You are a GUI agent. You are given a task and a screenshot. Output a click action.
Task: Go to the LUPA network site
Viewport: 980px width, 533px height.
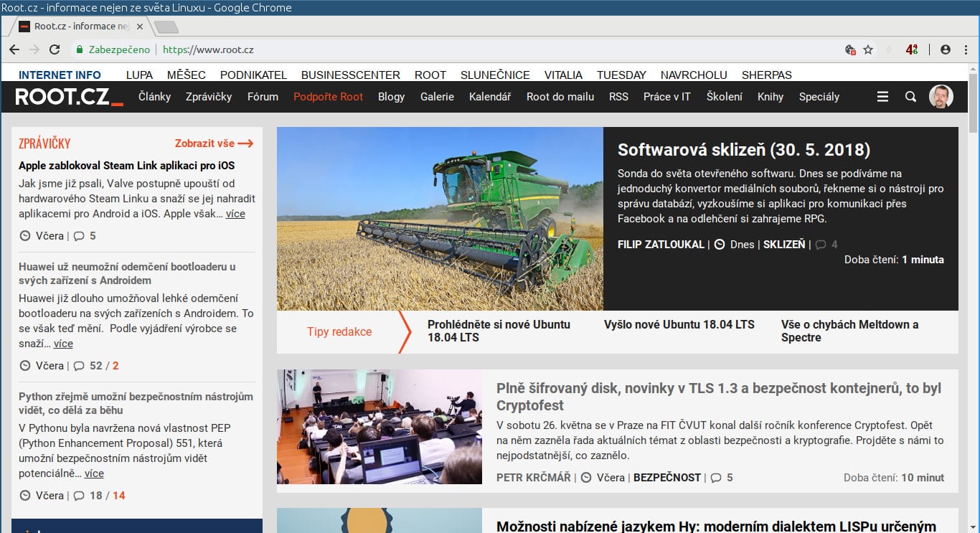pos(139,75)
